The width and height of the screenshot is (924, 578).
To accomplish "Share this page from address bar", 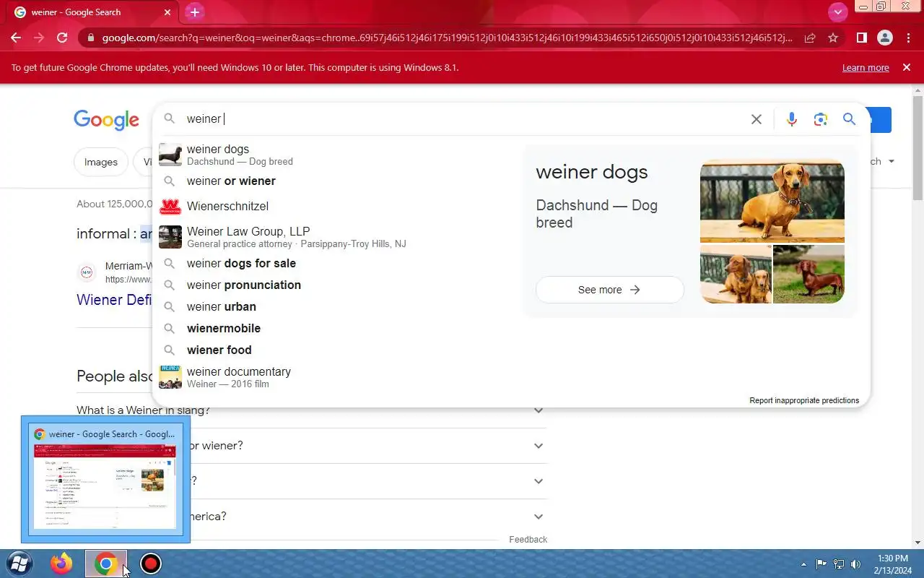I will (x=810, y=38).
